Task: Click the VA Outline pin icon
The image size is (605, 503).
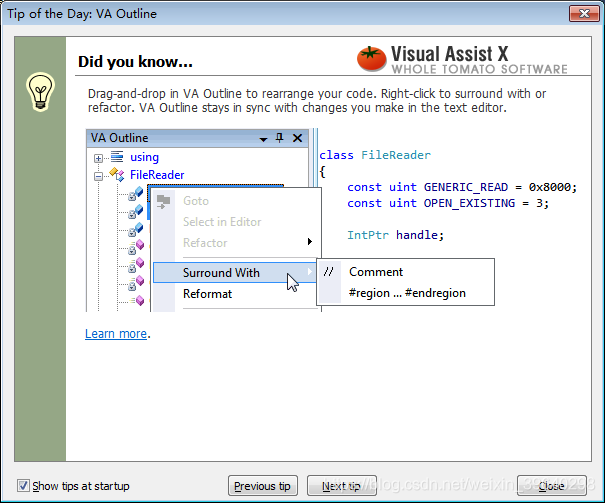Action: coord(280,138)
